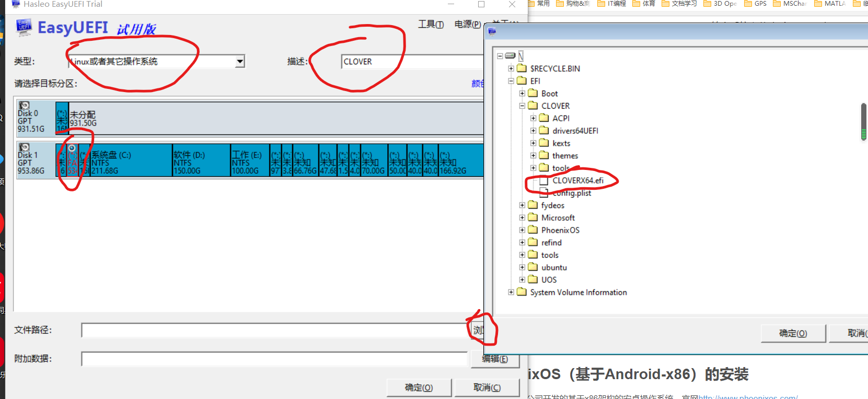Viewport: 868px width, 399px height.
Task: Click 取消(C) in the EasyUEFI window
Action: pyautogui.click(x=487, y=387)
